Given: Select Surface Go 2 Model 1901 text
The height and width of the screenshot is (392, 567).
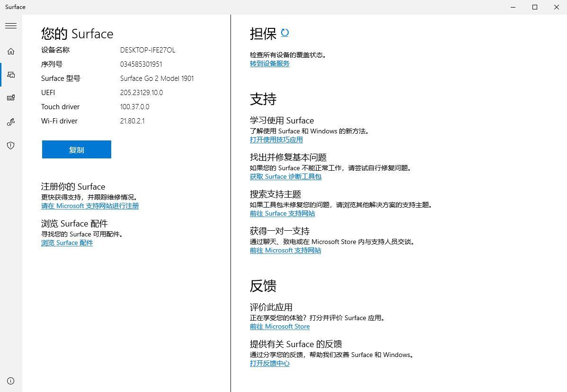Looking at the screenshot, I should click(157, 78).
